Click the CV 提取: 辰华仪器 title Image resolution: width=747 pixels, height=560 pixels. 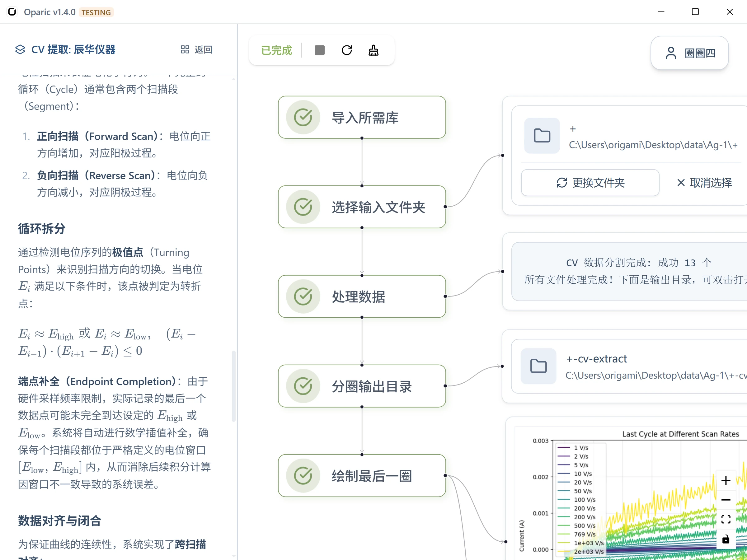[73, 49]
